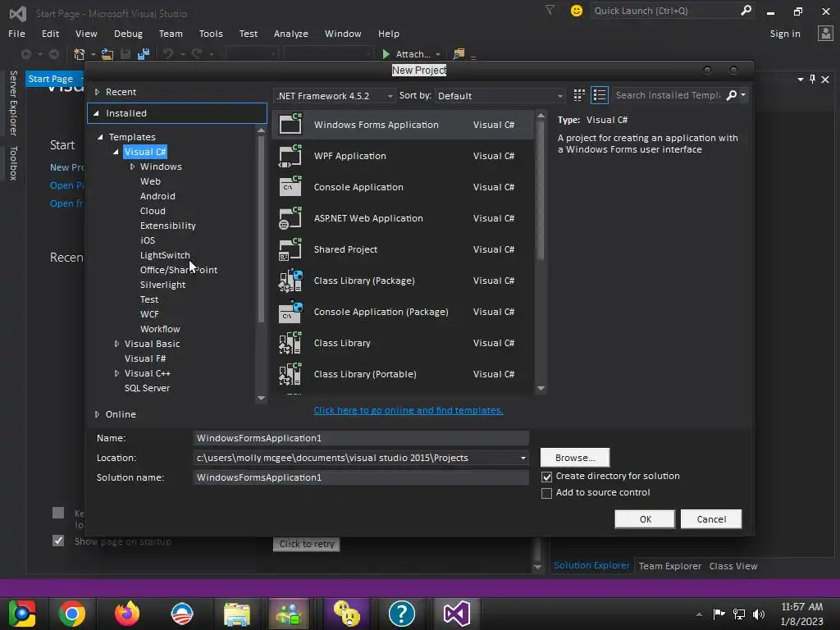The image size is (840, 630).
Task: Click the New Project toolbar icon
Action: pos(80,54)
